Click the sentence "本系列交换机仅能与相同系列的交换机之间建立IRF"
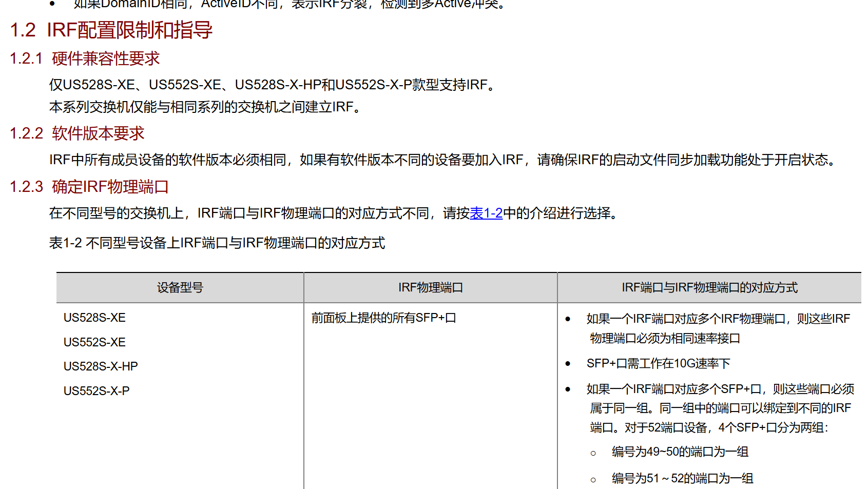Screen dimensions: 868x489 (x=205, y=107)
